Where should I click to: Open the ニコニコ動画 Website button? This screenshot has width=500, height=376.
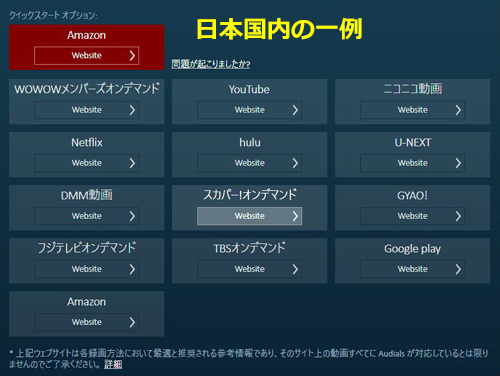412,110
